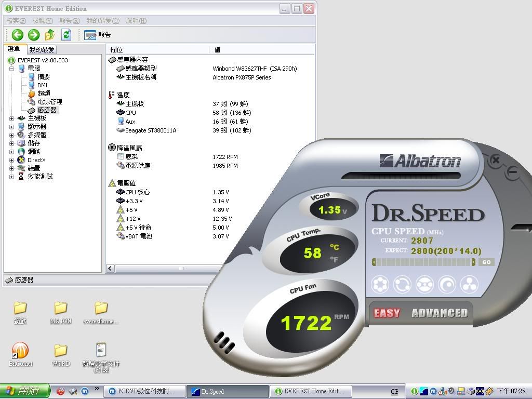Click the red quick launch icon beside Start

pos(60,391)
